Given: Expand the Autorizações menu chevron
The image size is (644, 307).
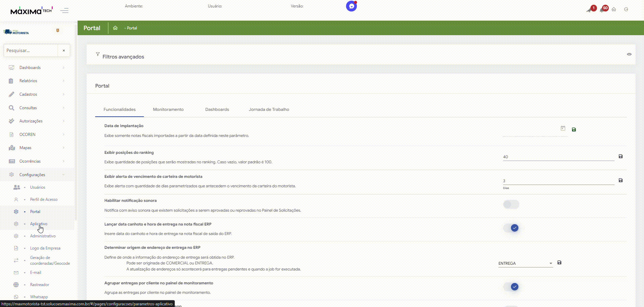Looking at the screenshot, I should click(x=63, y=121).
